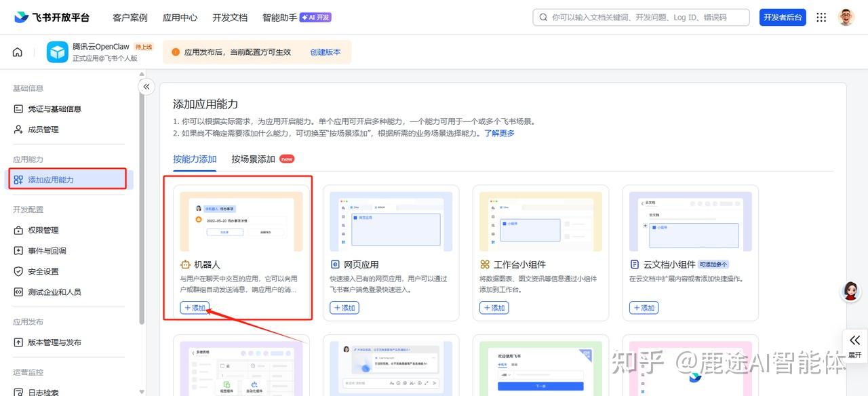Click the user avatar in top bar
The image size is (868, 396).
[x=846, y=18]
